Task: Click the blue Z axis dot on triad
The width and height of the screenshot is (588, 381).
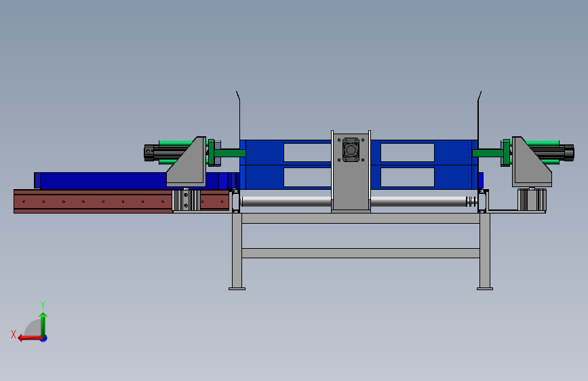Action: pyautogui.click(x=44, y=339)
